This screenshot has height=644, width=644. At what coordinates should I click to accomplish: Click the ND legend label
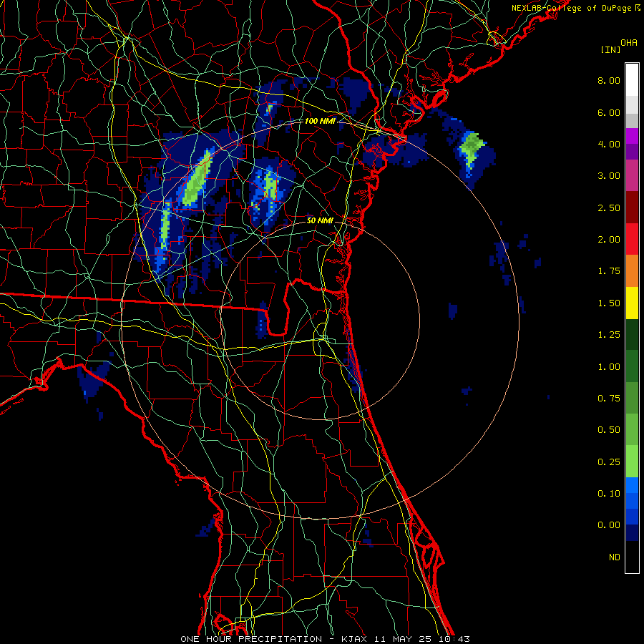tap(615, 557)
